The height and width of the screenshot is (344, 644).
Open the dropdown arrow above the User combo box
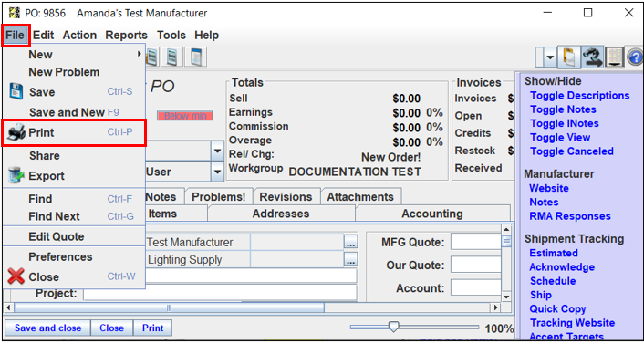[x=217, y=151]
